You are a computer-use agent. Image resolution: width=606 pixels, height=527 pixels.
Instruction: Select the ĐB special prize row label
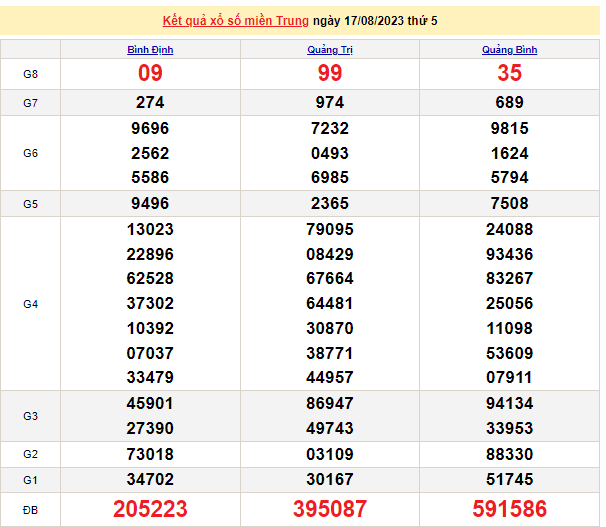point(30,509)
